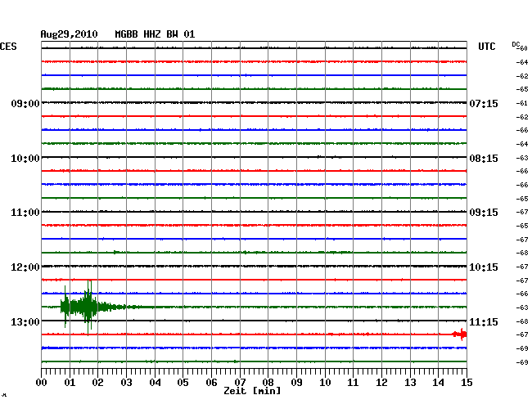
Task: Click the DC value -61 beside 07:15
Action: [522, 103]
